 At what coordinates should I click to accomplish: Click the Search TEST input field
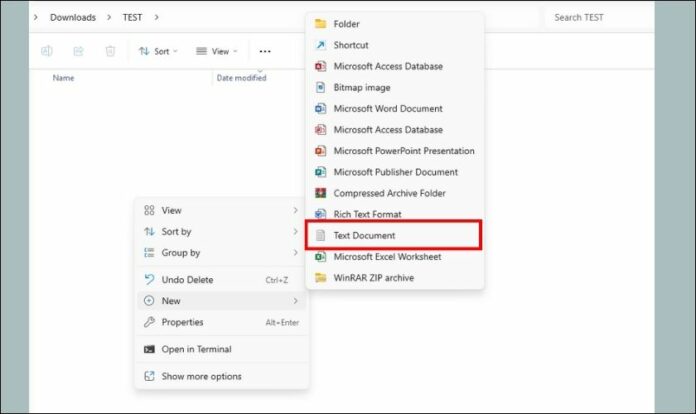coord(595,17)
